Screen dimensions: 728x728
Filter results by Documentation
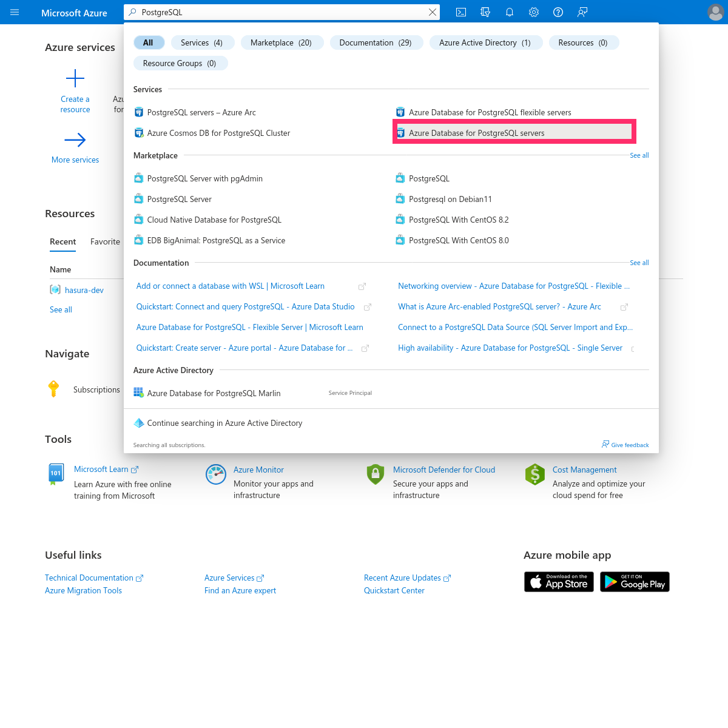pos(376,42)
